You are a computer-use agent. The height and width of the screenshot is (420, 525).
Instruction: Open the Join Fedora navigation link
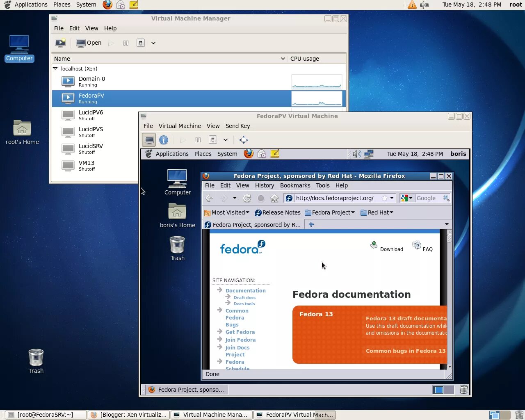pyautogui.click(x=240, y=340)
